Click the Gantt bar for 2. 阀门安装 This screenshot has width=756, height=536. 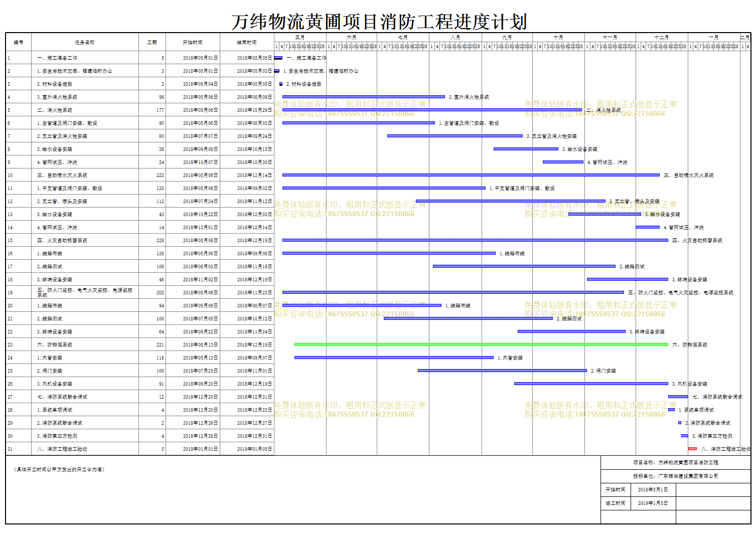point(502,371)
